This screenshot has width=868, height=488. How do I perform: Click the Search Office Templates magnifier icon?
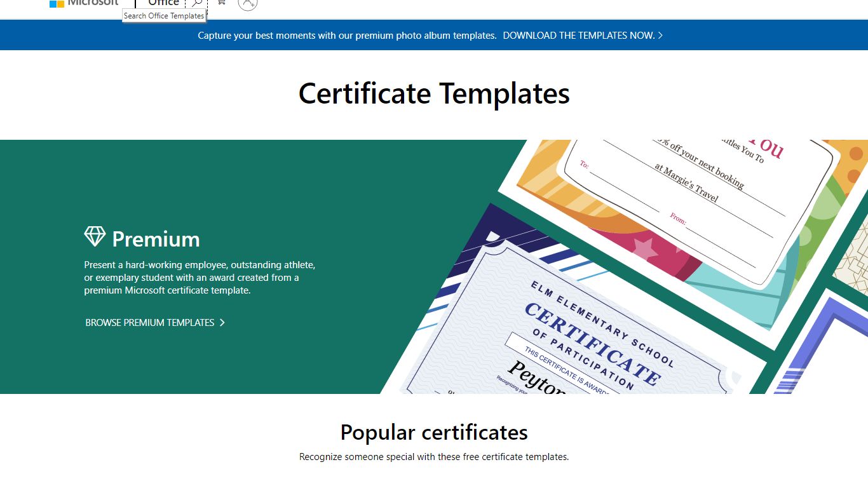(196, 3)
